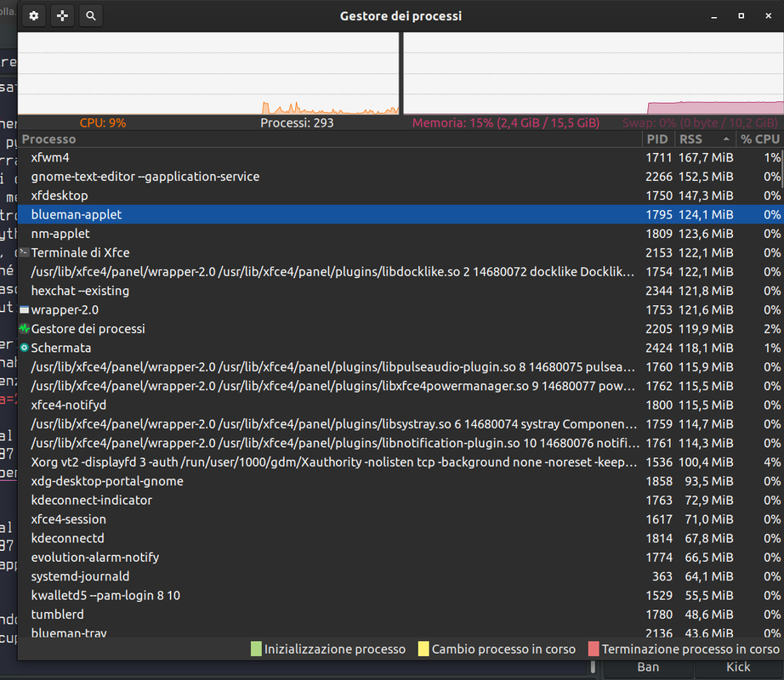The image size is (784, 680).
Task: Open the process search magnifier
Action: point(91,16)
